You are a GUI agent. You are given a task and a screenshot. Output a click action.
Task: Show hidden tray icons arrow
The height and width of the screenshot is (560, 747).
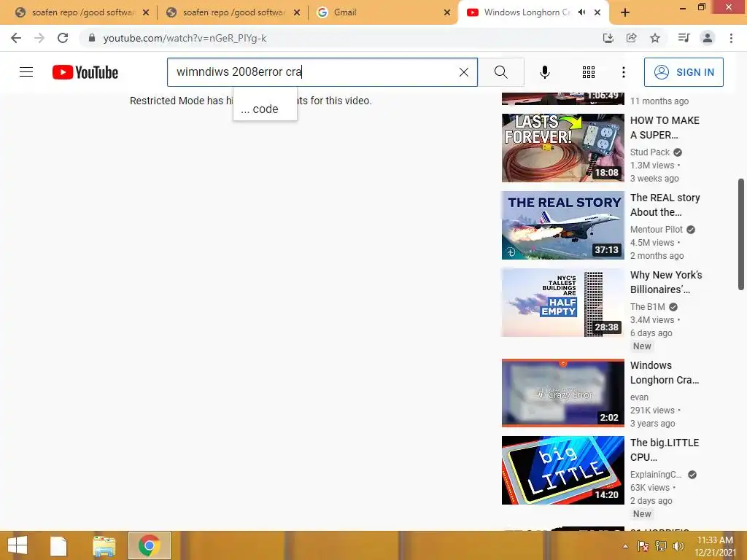[x=625, y=546]
